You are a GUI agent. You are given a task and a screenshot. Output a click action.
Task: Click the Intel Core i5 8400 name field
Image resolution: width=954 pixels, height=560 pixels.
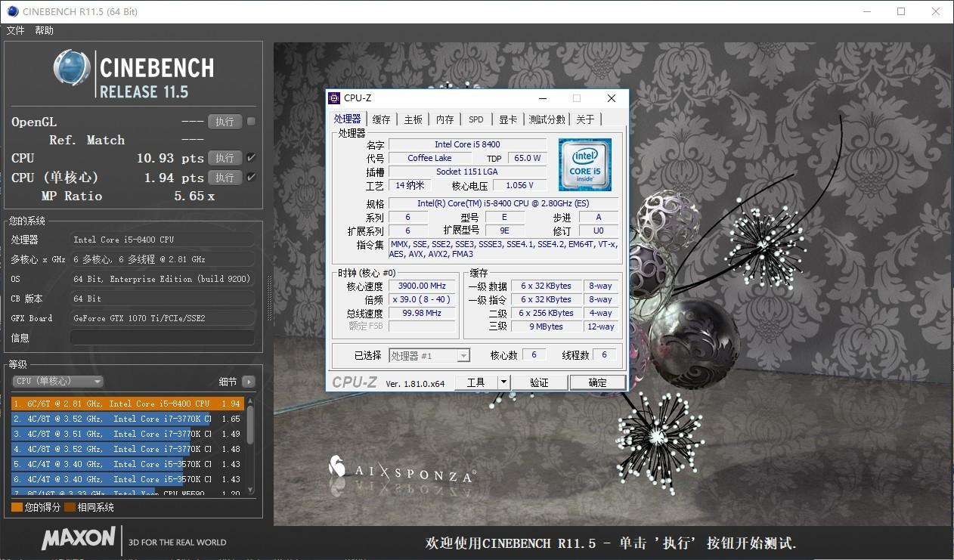[x=467, y=144]
